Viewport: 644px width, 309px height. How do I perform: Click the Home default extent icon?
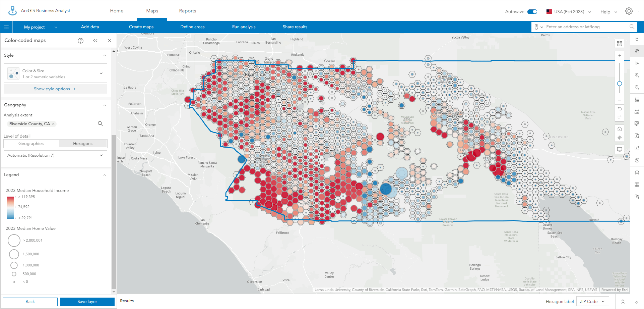[x=620, y=129]
